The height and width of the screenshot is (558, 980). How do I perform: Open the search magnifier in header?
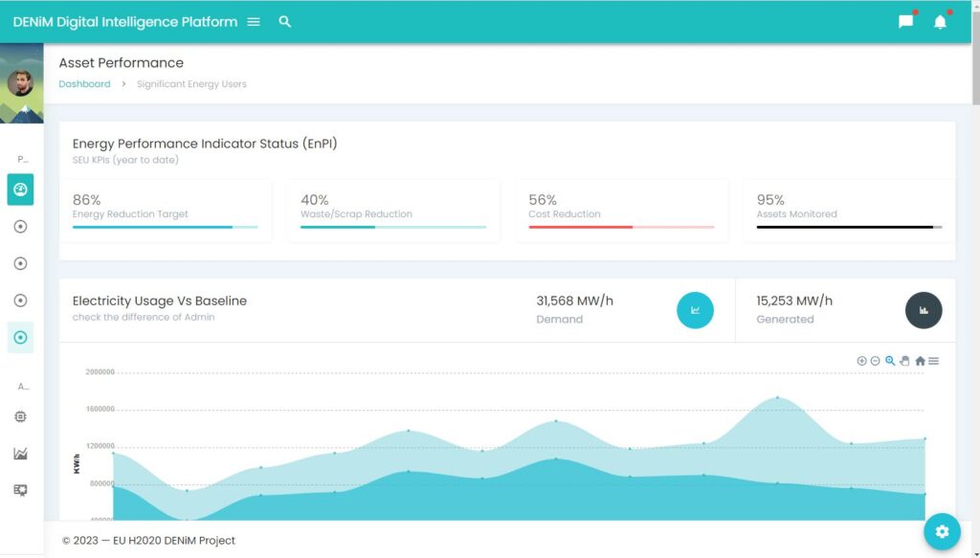[x=284, y=21]
